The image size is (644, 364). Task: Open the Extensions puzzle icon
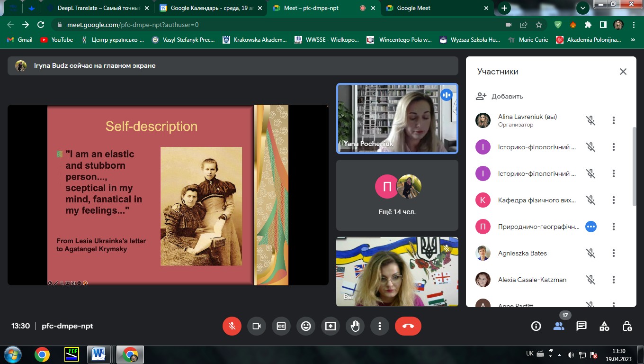[x=588, y=25]
